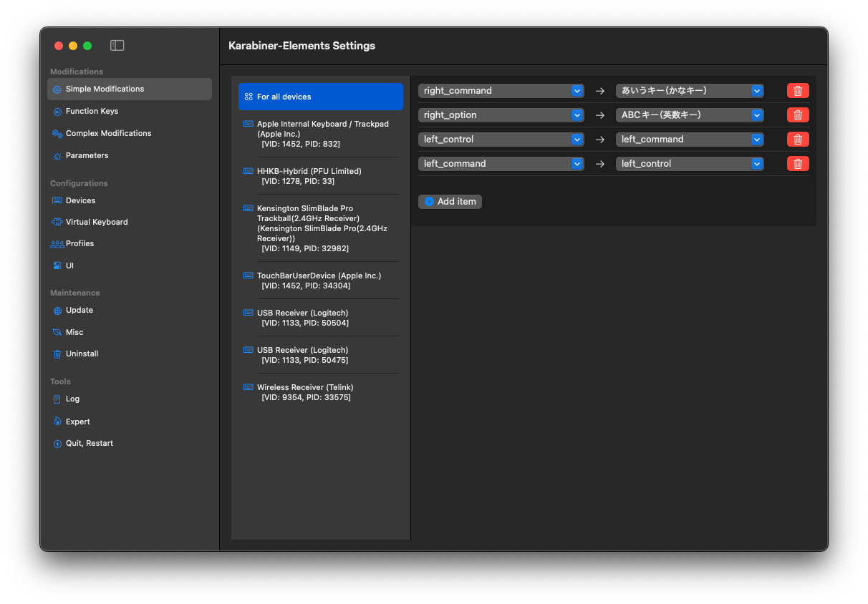Click keyboard icon for Apple Internal Keyboard
This screenshot has height=604, width=868.
249,124
